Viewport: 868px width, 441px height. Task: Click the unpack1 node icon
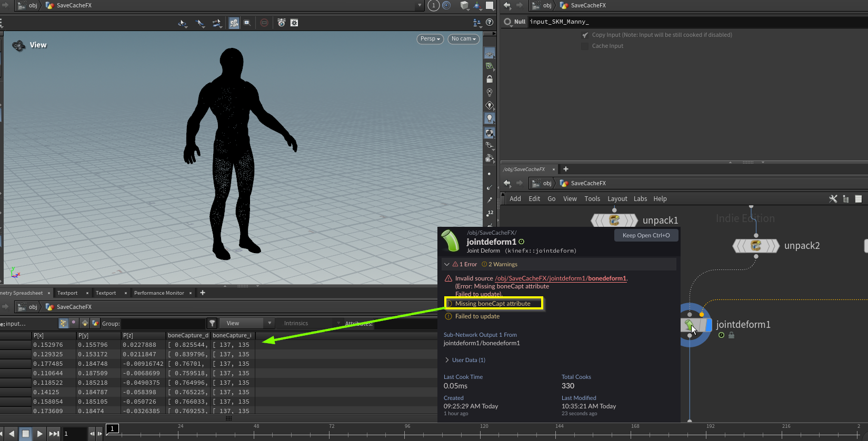coord(614,220)
